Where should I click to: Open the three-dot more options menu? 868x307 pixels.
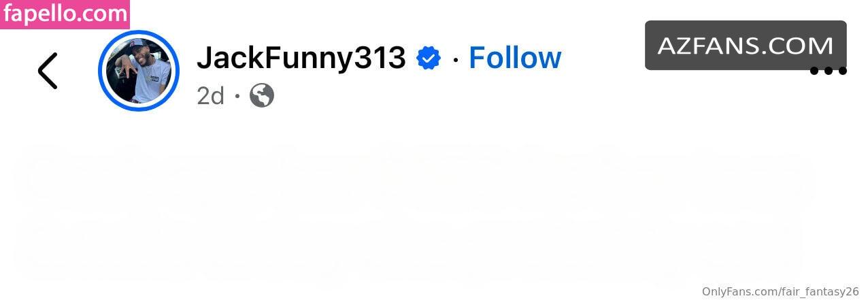point(828,70)
